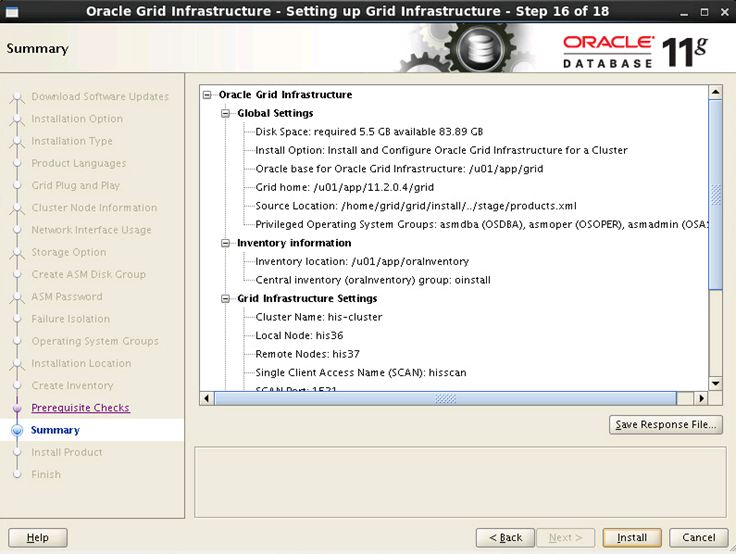Select the Installation Option step
Viewport: 736px width, 554px height.
coord(77,119)
